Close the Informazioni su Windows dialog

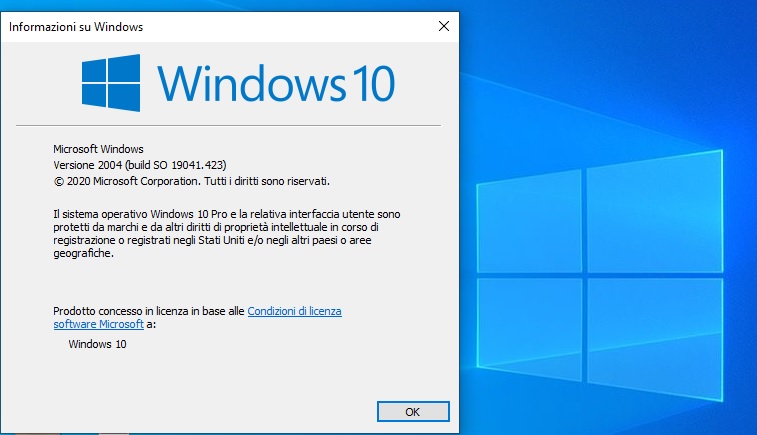click(444, 26)
